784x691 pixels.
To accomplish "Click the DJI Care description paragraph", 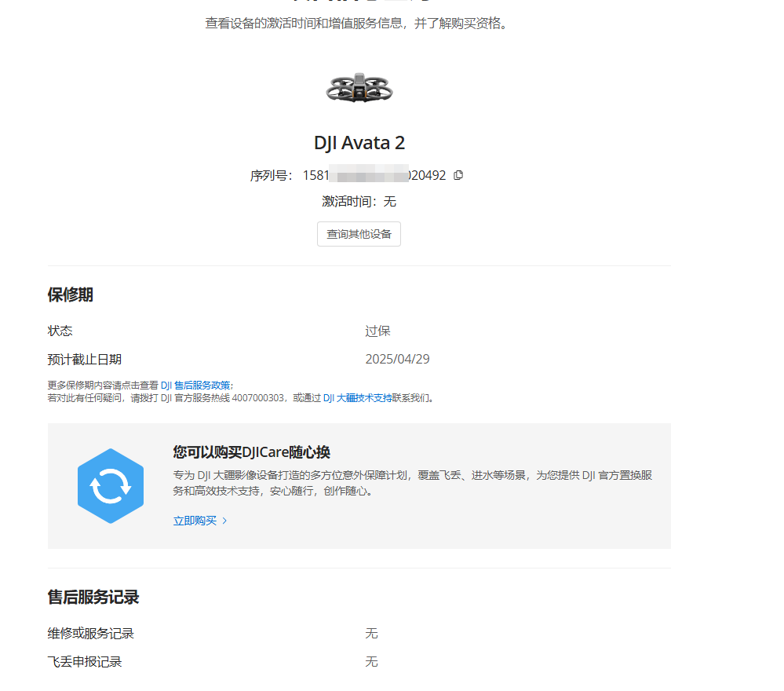I will (413, 483).
